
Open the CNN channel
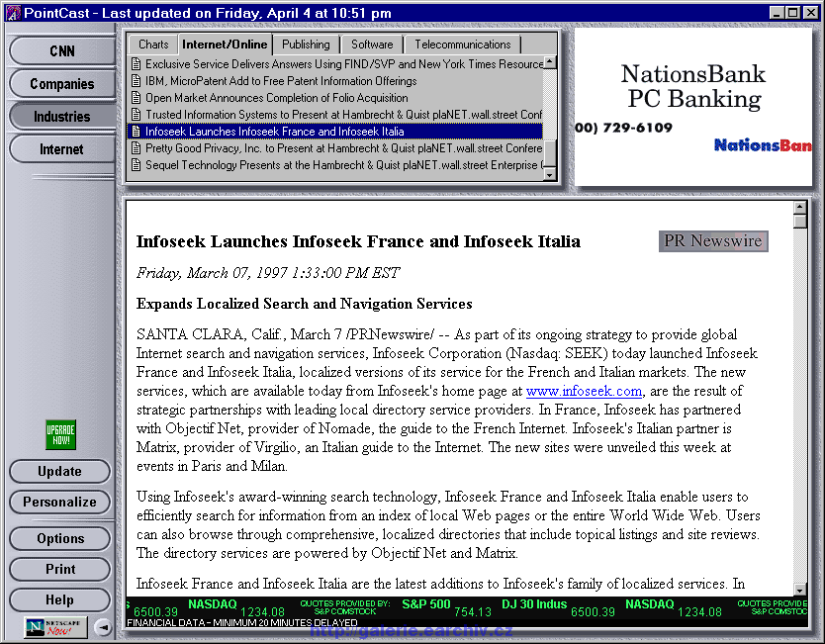coord(62,51)
